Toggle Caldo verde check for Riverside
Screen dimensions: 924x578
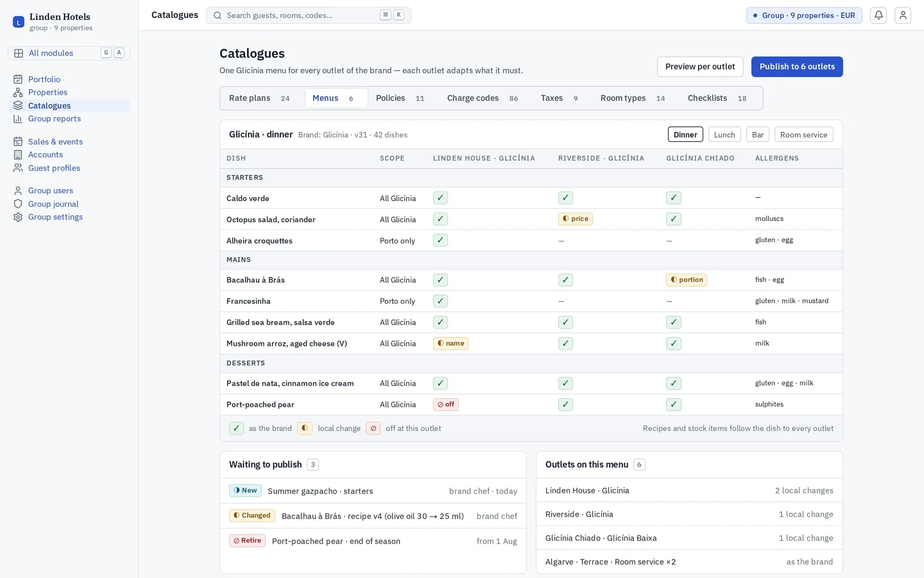[565, 198]
